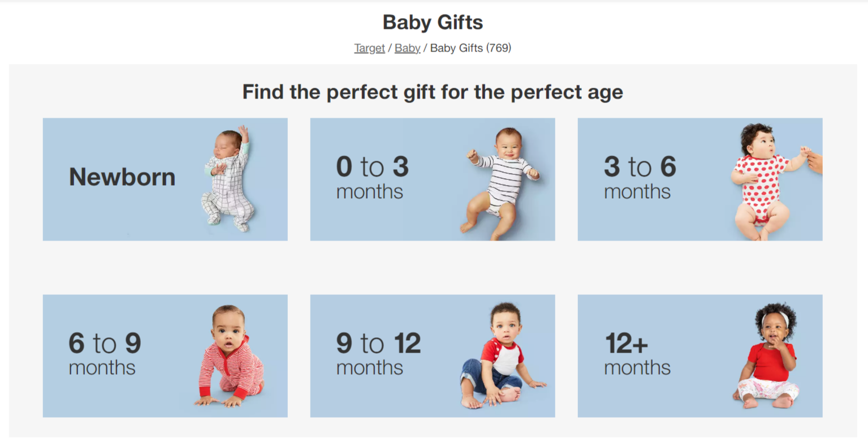Click the '9 to 12 months' text

point(378,354)
